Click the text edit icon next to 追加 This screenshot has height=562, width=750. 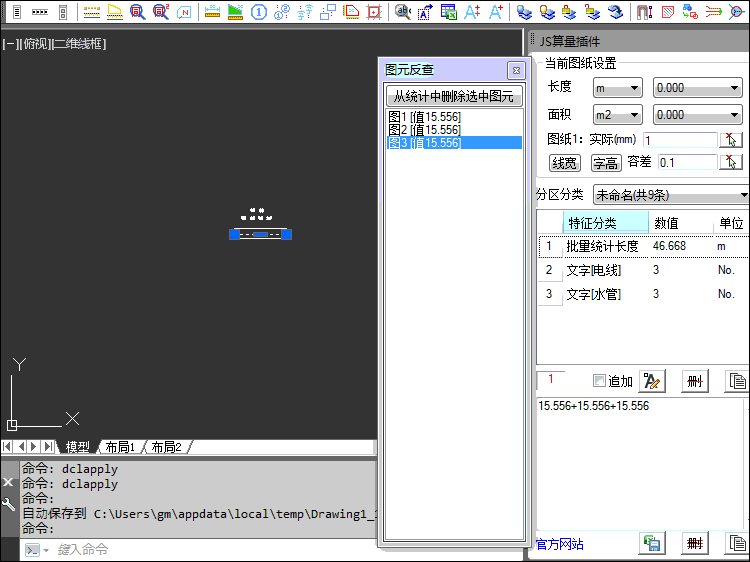(652, 381)
